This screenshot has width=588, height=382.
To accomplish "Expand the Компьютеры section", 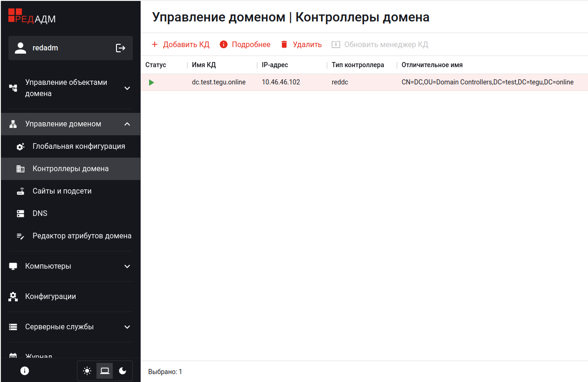I will pyautogui.click(x=127, y=266).
